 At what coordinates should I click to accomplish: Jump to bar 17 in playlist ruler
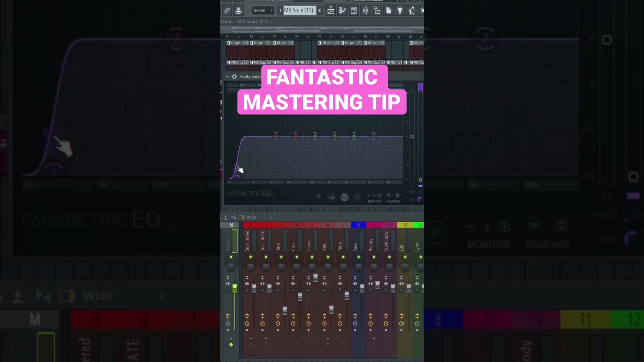pos(274,37)
